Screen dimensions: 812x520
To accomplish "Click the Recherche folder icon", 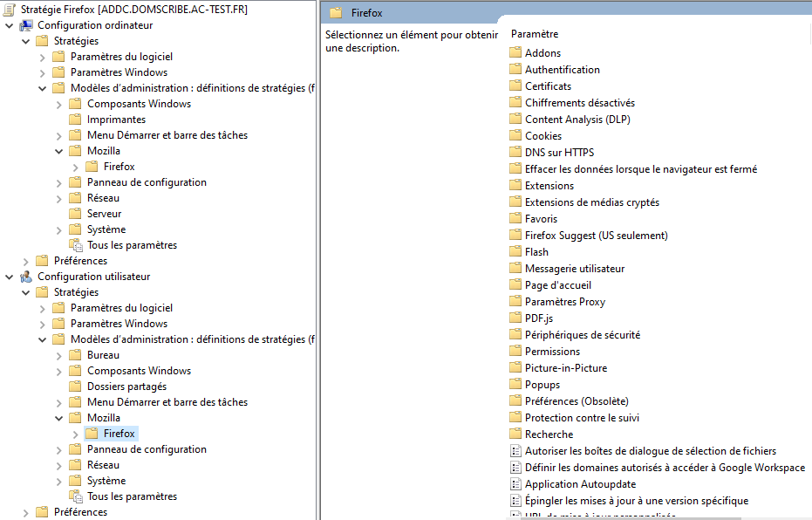I will click(515, 434).
